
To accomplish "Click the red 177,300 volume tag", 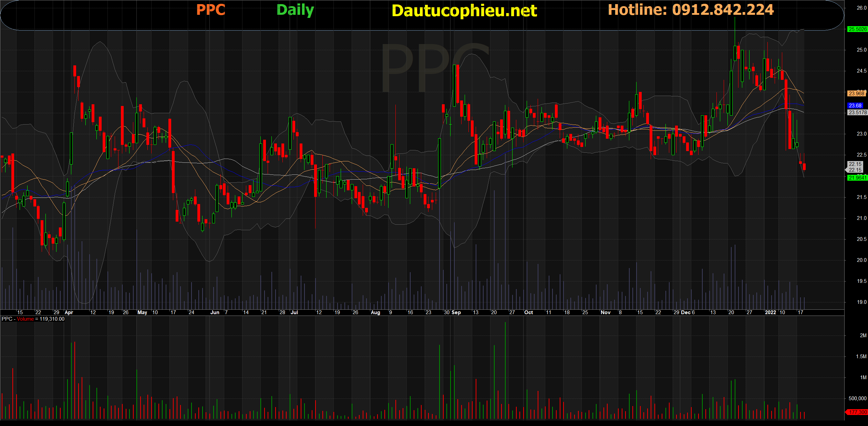I will 857,412.
